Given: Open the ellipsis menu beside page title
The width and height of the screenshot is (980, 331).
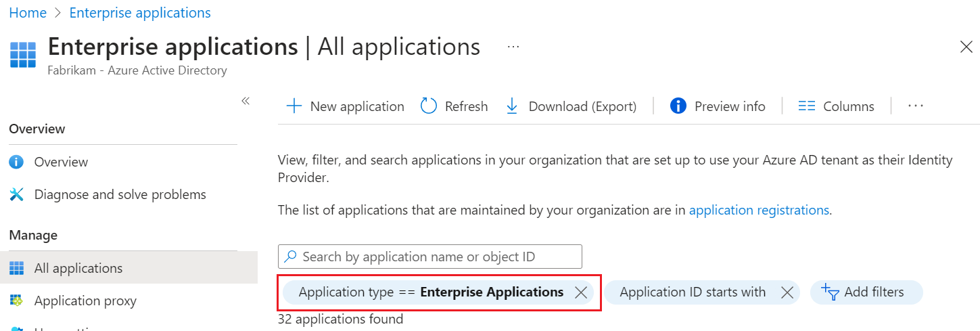Looking at the screenshot, I should pyautogui.click(x=513, y=47).
